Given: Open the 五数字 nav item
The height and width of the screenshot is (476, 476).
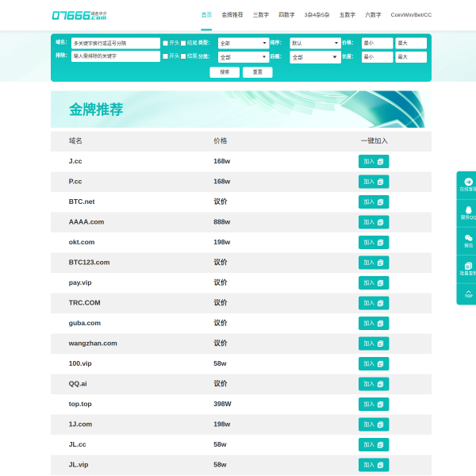Looking at the screenshot, I should 347,15.
